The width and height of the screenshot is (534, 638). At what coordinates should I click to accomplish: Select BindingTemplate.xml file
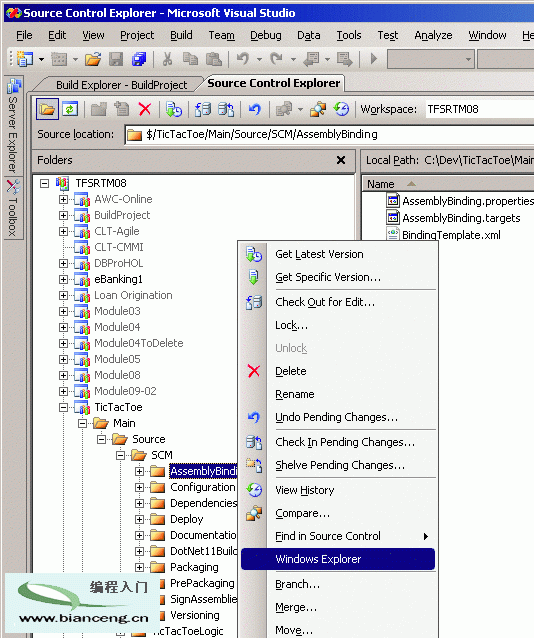coord(451,235)
